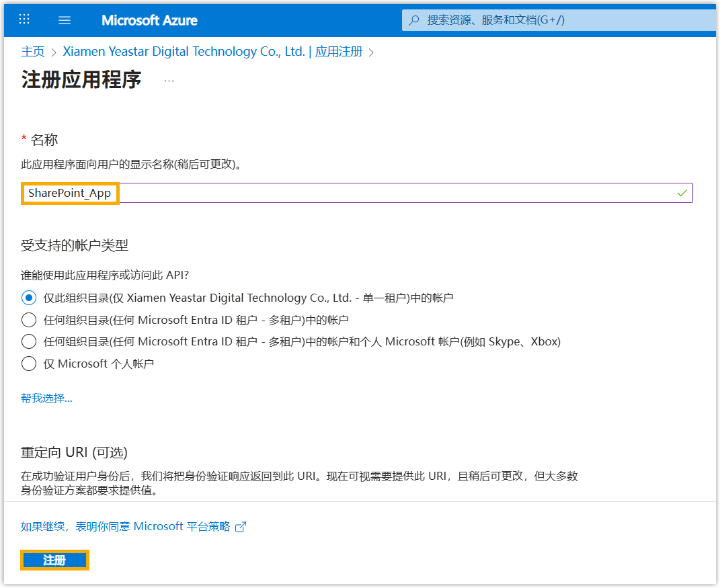
Task: Click the Microsoft Azure logo text
Action: (x=149, y=20)
